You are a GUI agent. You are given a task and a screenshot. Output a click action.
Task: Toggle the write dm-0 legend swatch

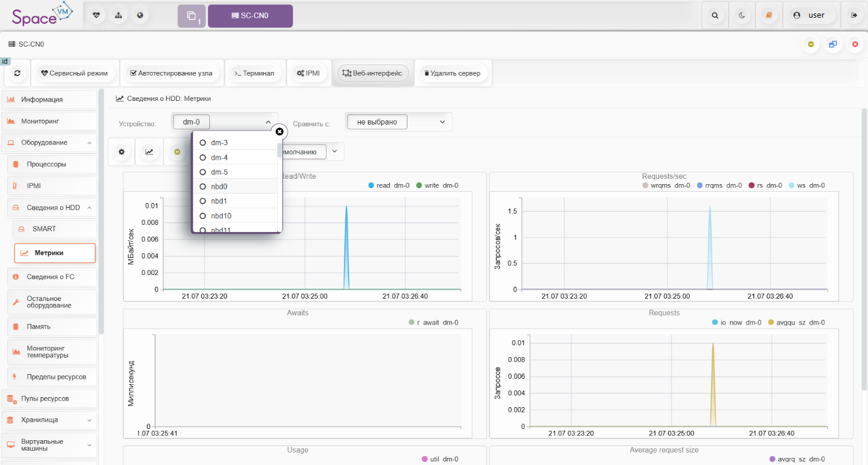pos(419,185)
